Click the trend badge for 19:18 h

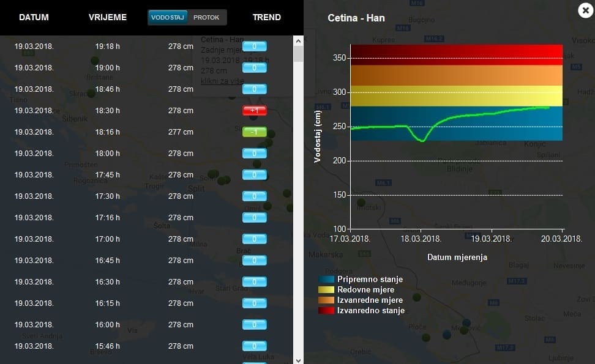tap(255, 46)
